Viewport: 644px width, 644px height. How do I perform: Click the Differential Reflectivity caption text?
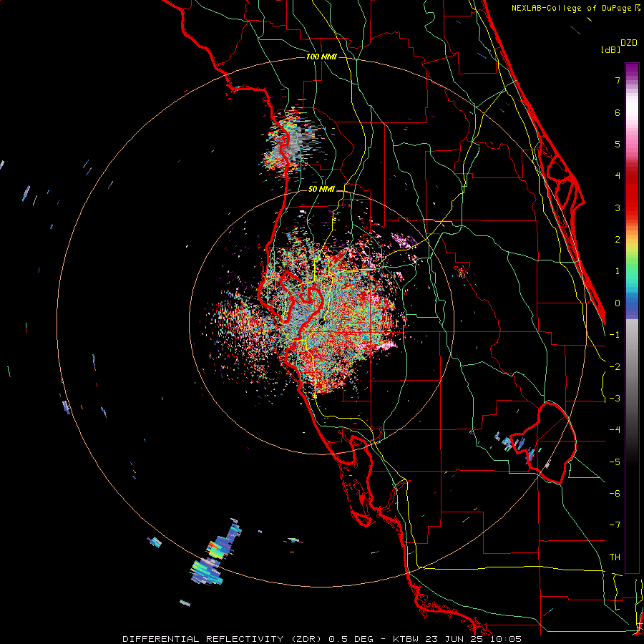coord(322,639)
